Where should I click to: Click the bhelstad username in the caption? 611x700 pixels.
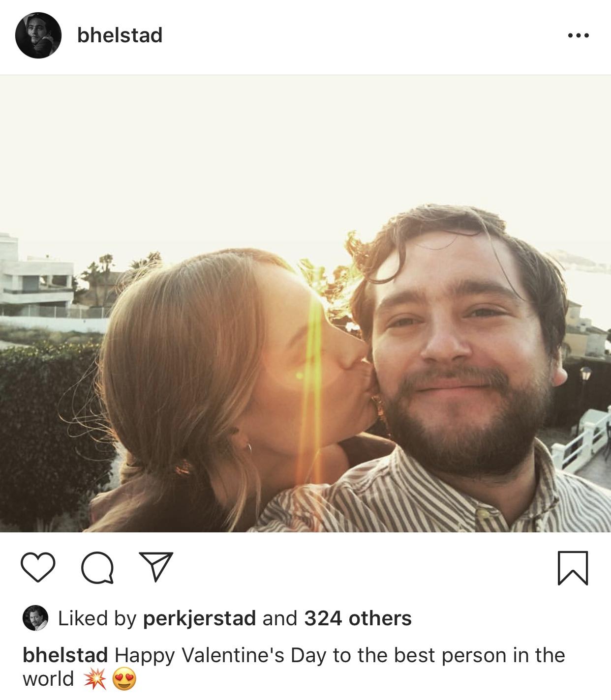tap(65, 655)
